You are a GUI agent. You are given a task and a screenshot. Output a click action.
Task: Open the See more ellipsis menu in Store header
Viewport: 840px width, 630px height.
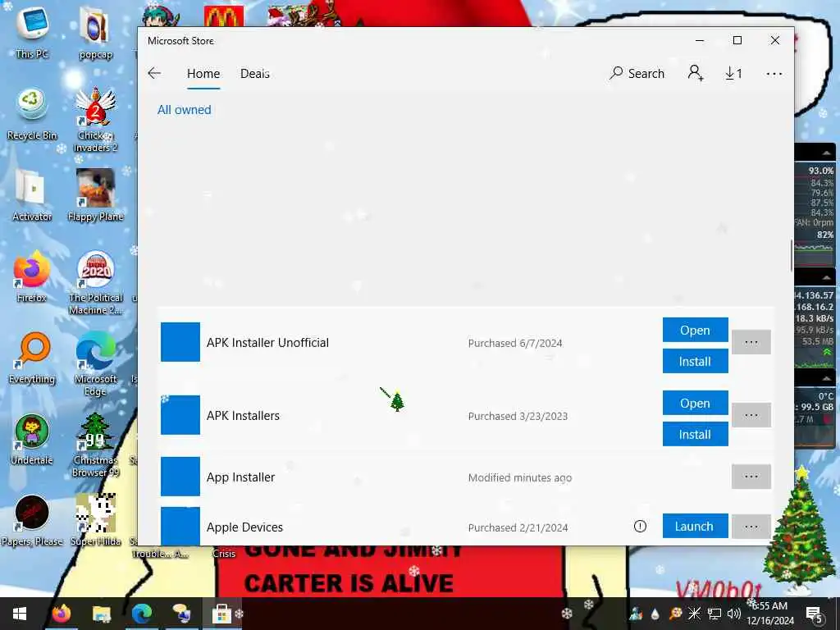coord(774,74)
